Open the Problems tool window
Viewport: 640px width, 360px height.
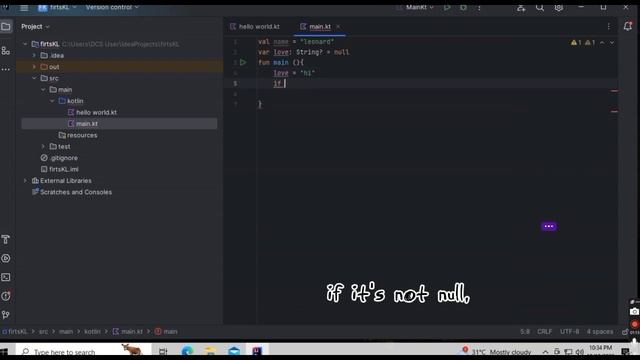(6, 296)
